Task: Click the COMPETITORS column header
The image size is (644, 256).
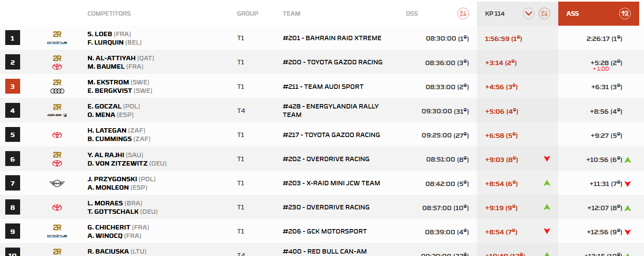Action: tap(109, 14)
